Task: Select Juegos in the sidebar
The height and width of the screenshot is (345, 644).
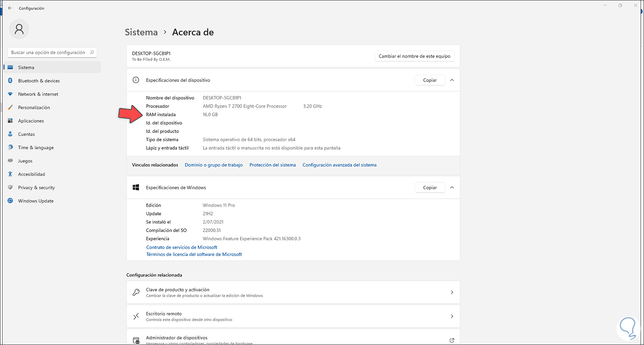Action: click(x=25, y=161)
